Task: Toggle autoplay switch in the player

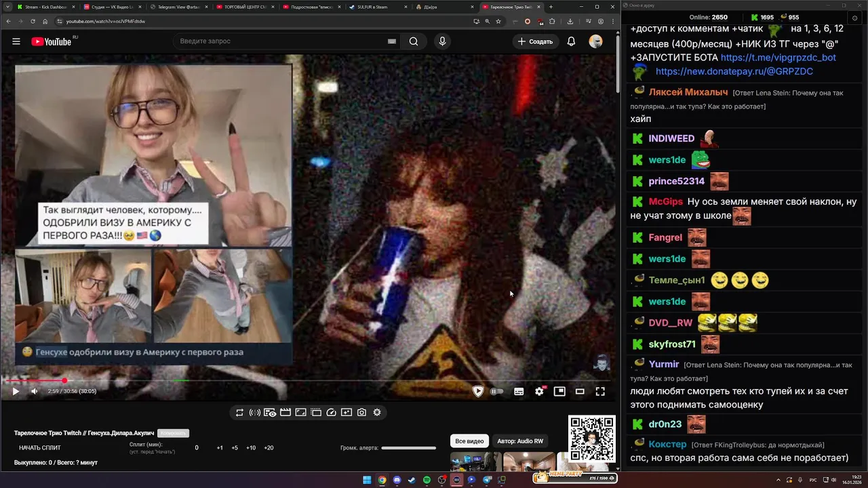Action: pos(497,391)
